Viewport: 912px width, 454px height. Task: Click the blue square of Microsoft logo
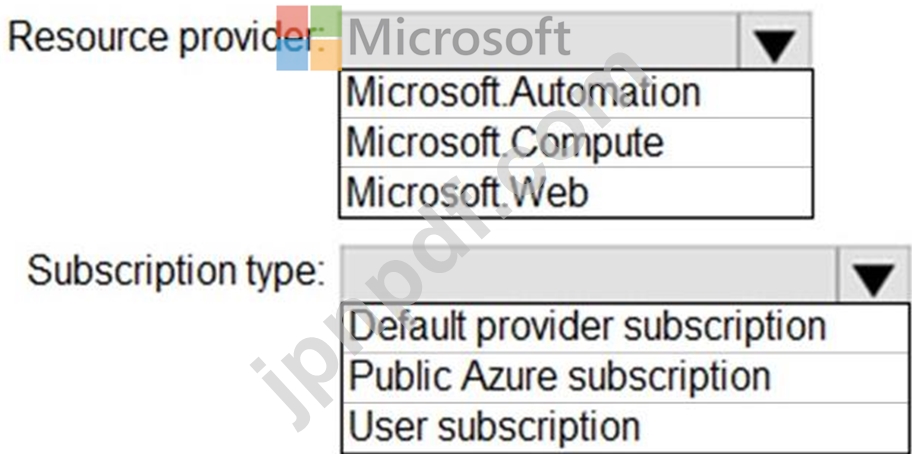292,55
